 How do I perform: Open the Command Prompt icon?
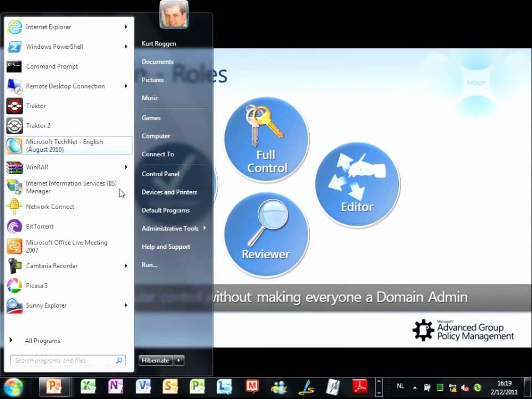pos(14,66)
